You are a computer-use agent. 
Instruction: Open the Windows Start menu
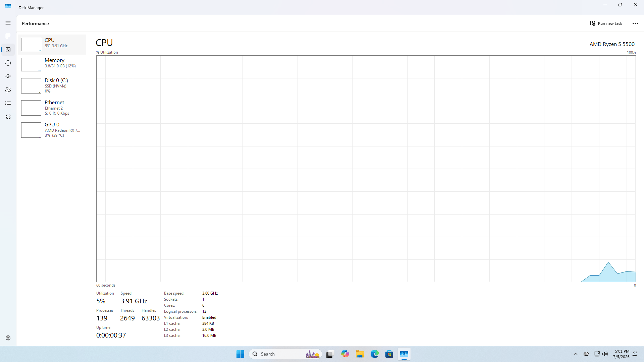[x=240, y=354]
